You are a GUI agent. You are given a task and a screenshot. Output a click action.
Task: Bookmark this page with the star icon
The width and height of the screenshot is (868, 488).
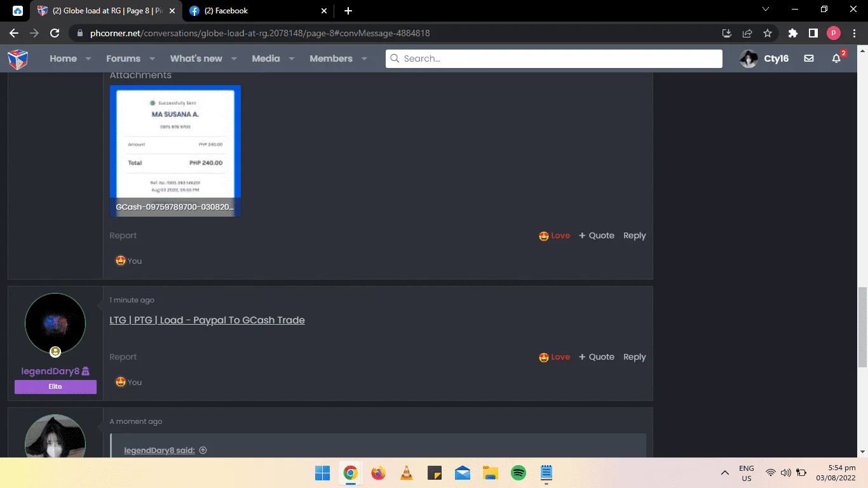coord(768,33)
